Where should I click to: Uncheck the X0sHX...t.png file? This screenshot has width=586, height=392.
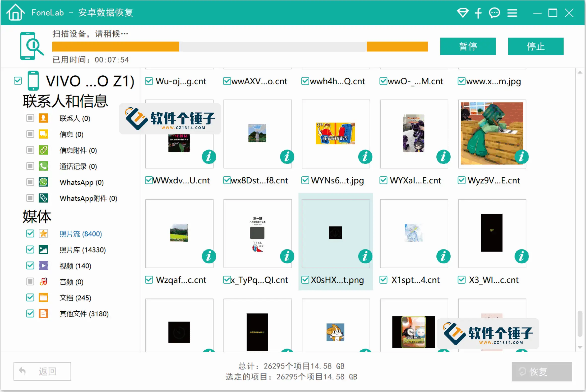coord(305,280)
